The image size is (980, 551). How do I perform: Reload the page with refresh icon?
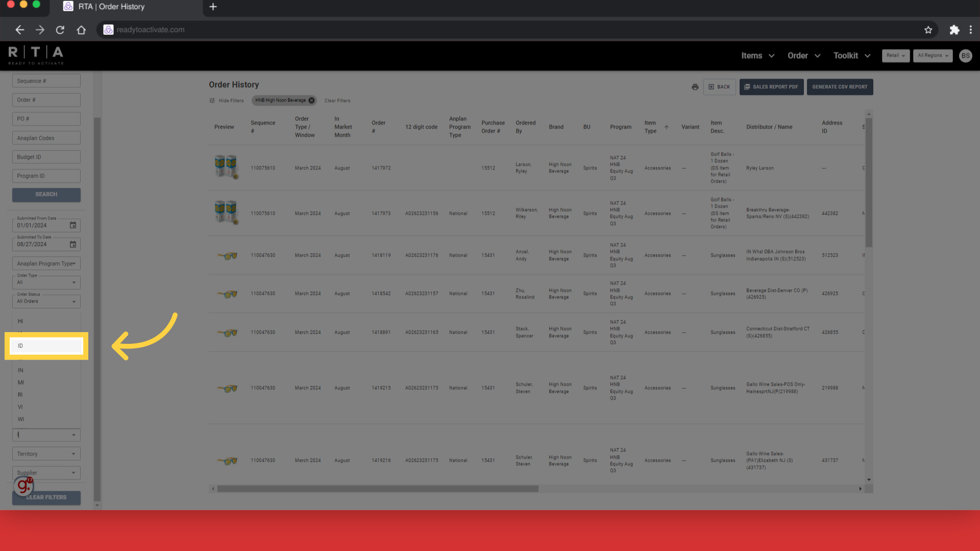coord(60,30)
